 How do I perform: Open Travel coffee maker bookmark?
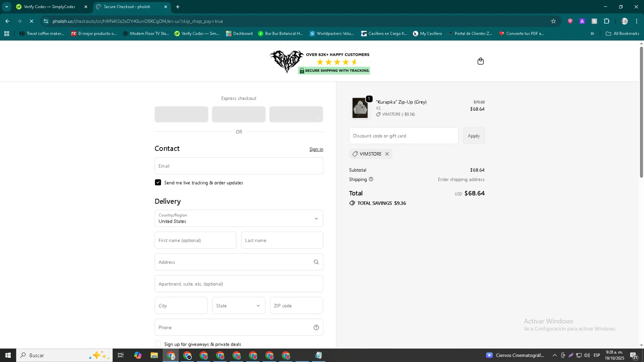coord(42,33)
